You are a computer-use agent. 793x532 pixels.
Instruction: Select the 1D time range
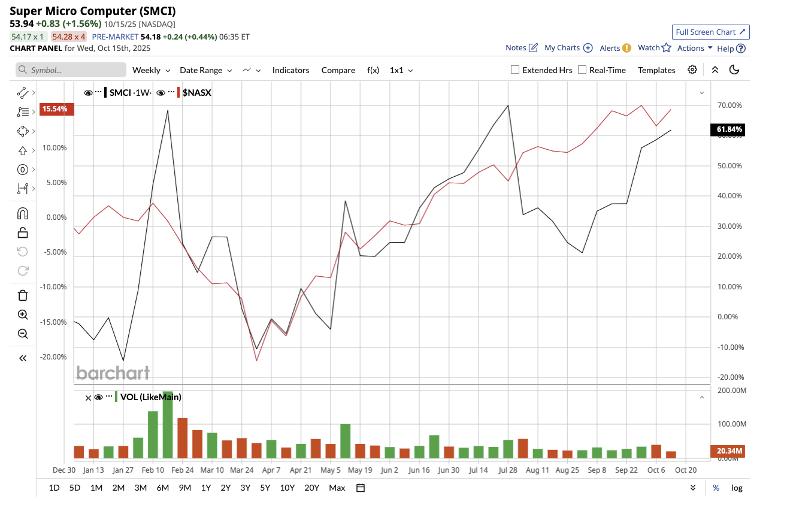point(54,488)
